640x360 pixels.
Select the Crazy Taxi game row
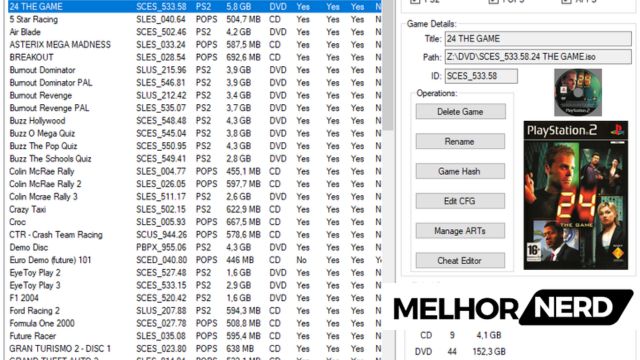click(195, 209)
